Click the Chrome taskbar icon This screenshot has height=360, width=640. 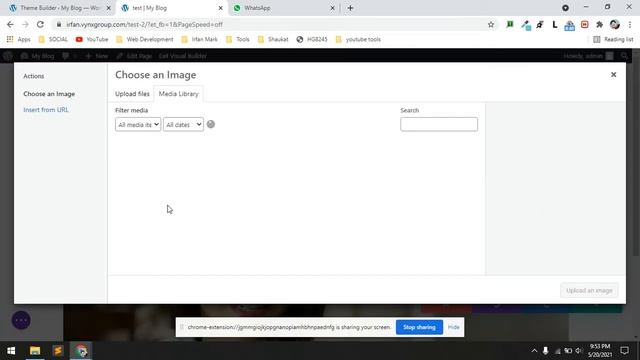[x=81, y=351]
